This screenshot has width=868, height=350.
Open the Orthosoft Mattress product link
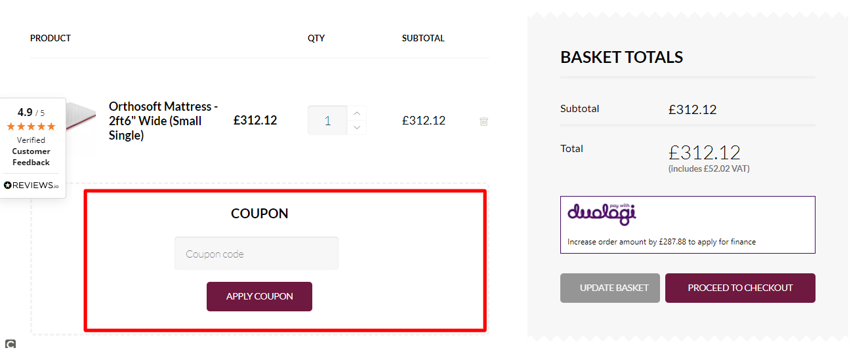(163, 121)
